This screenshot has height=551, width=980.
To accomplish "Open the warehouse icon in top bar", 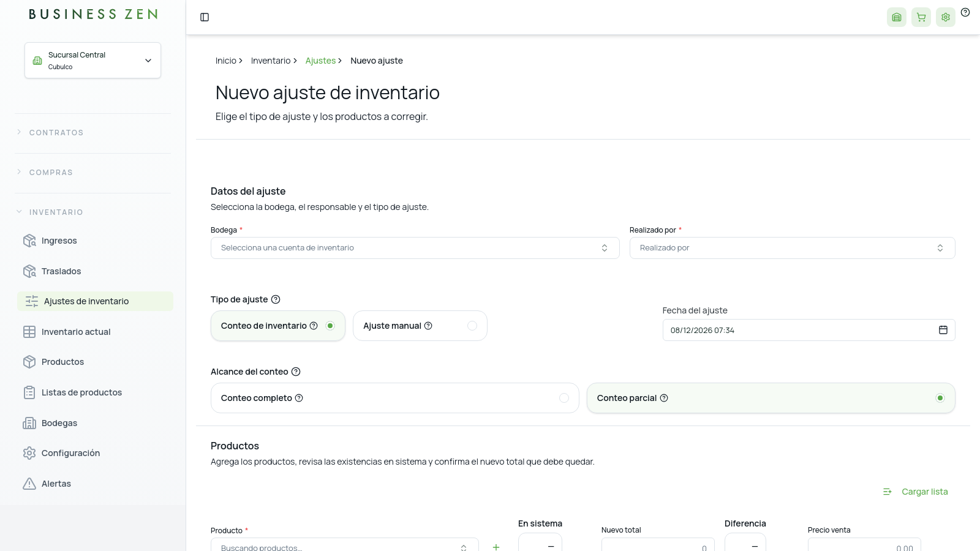I will point(897,17).
